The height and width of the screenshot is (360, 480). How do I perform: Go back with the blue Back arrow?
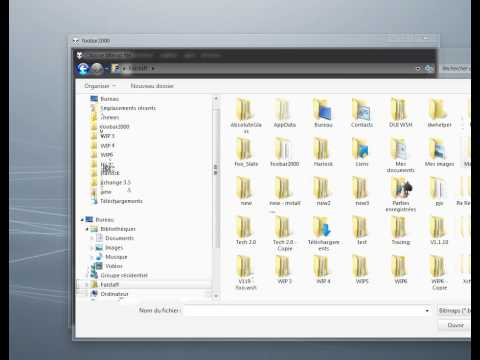(x=82, y=68)
